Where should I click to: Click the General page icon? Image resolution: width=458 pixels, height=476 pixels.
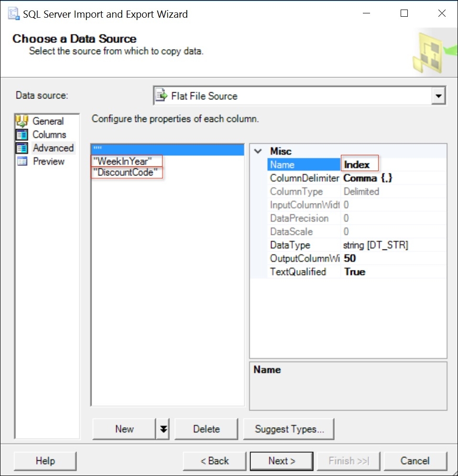pos(22,121)
